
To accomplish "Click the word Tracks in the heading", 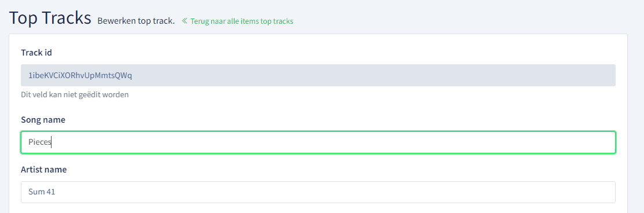I will [67, 18].
